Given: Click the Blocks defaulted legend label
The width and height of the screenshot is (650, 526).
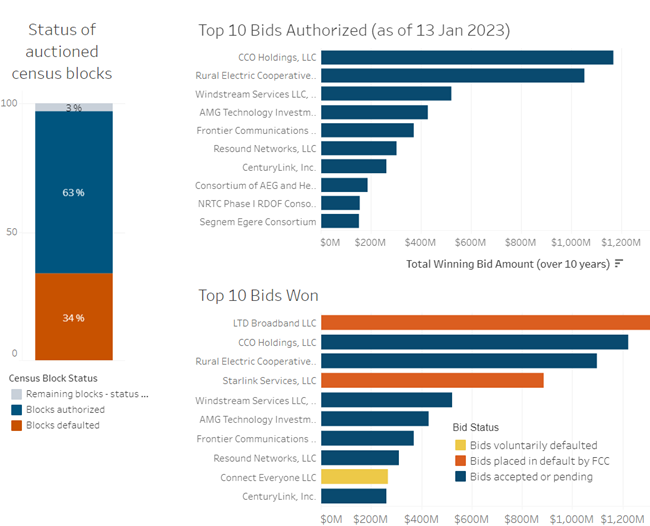Looking at the screenshot, I should [x=63, y=425].
